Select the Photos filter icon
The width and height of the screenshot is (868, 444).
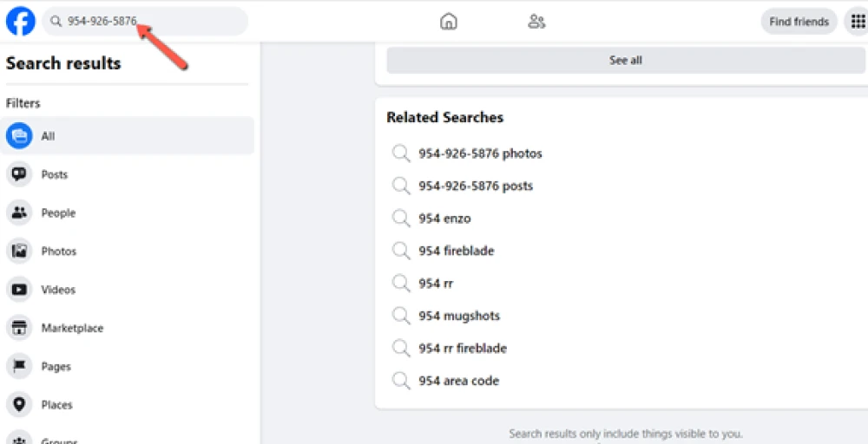coord(19,251)
